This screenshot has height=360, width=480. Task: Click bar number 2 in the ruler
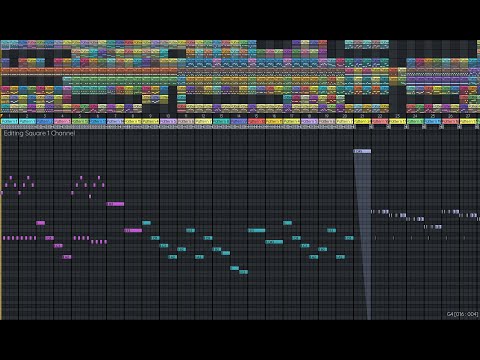coord(27,116)
